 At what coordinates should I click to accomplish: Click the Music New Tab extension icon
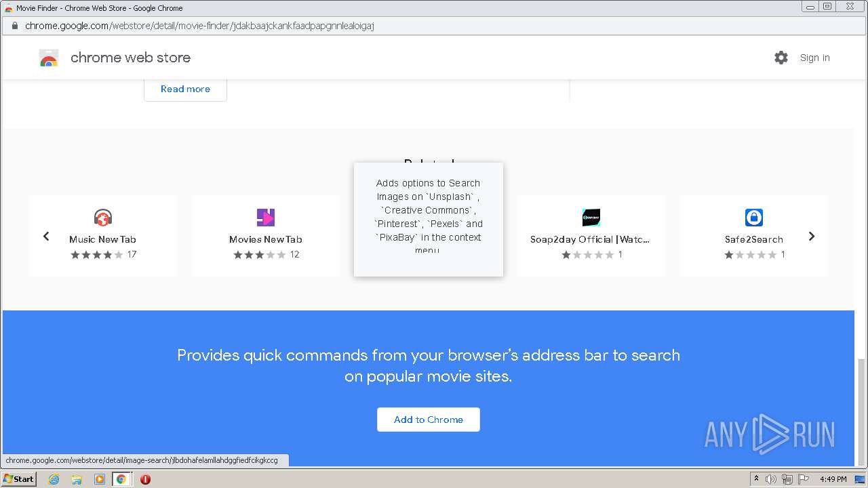click(x=103, y=218)
